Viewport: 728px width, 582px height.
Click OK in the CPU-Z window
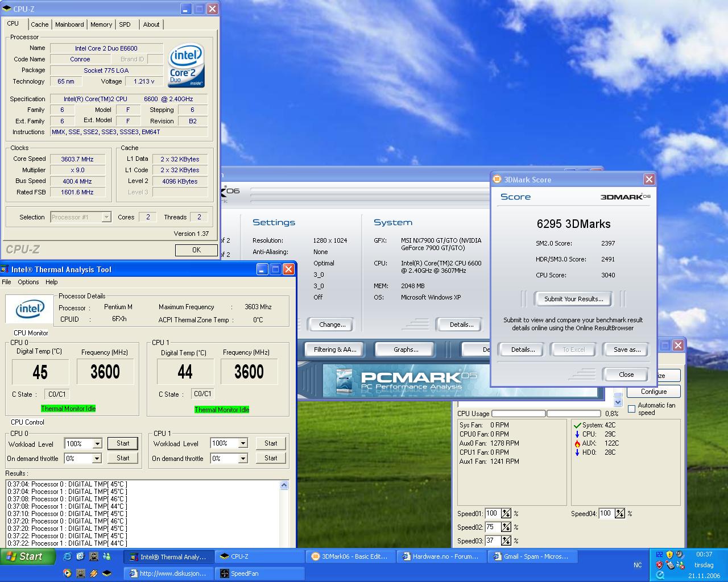tap(196, 250)
